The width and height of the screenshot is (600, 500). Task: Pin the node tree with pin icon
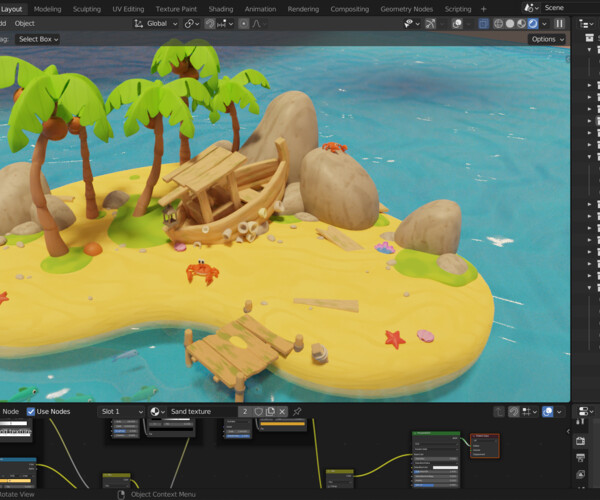click(297, 412)
